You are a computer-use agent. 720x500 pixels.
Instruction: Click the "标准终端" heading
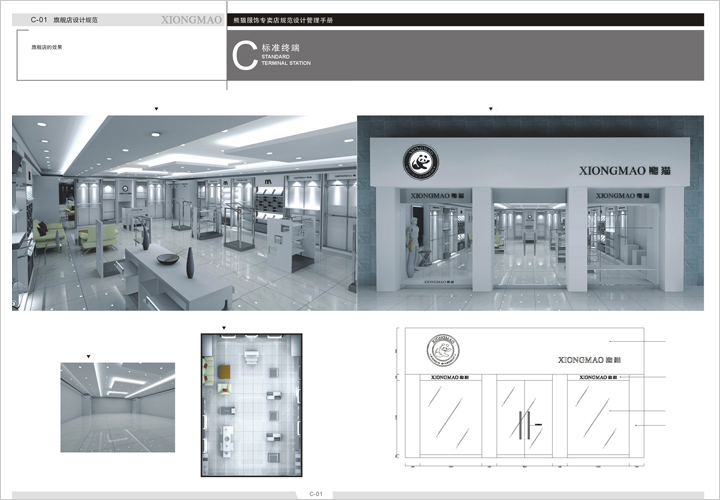point(281,48)
